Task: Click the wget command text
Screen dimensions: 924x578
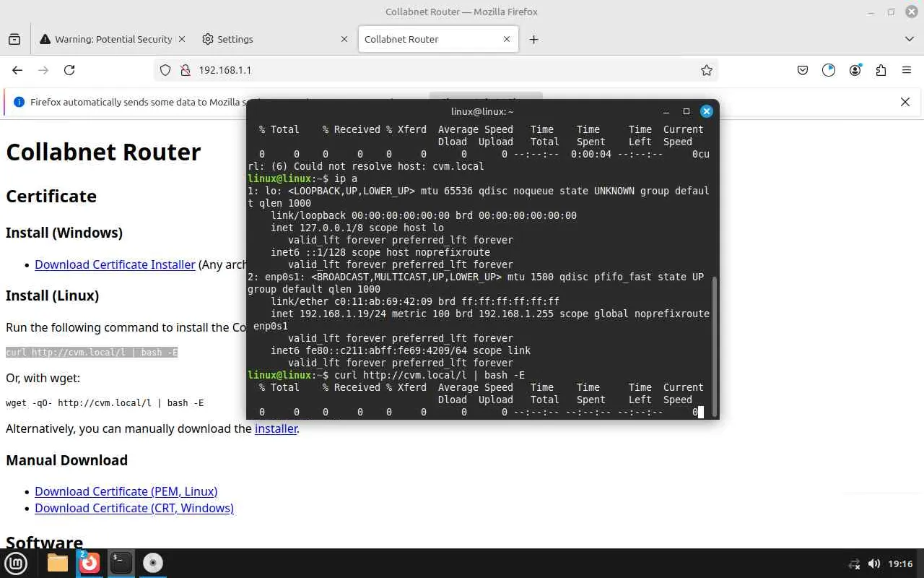Action: click(x=105, y=402)
